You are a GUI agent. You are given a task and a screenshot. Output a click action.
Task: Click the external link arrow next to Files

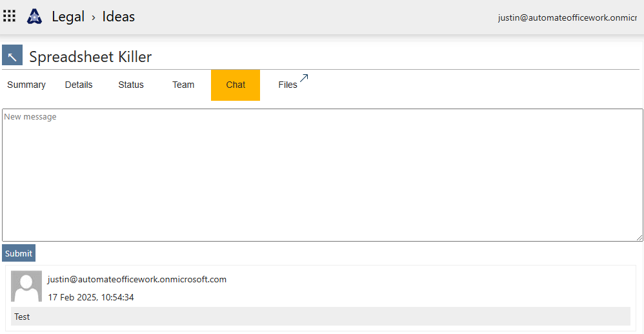click(304, 78)
